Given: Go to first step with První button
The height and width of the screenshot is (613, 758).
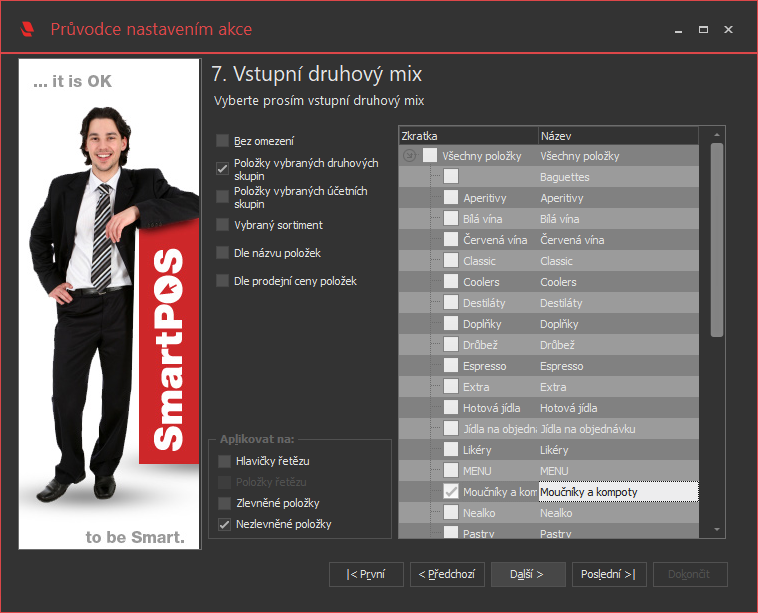Looking at the screenshot, I should (366, 574).
